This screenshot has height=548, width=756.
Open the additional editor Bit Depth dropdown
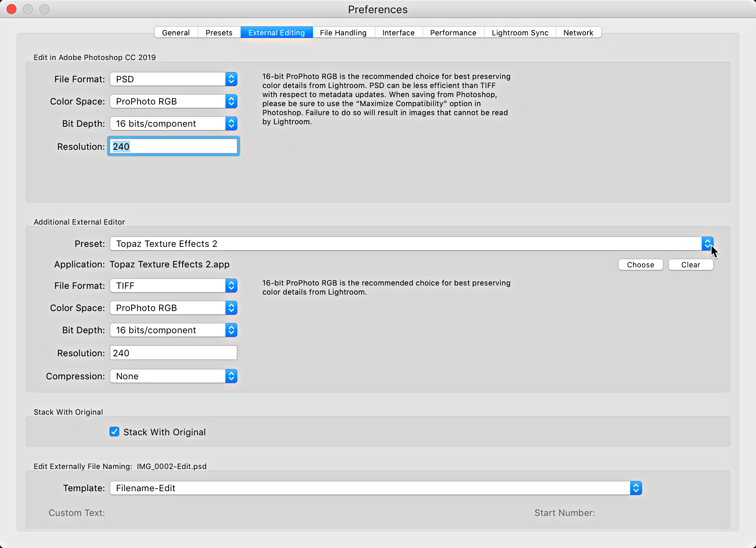(231, 330)
